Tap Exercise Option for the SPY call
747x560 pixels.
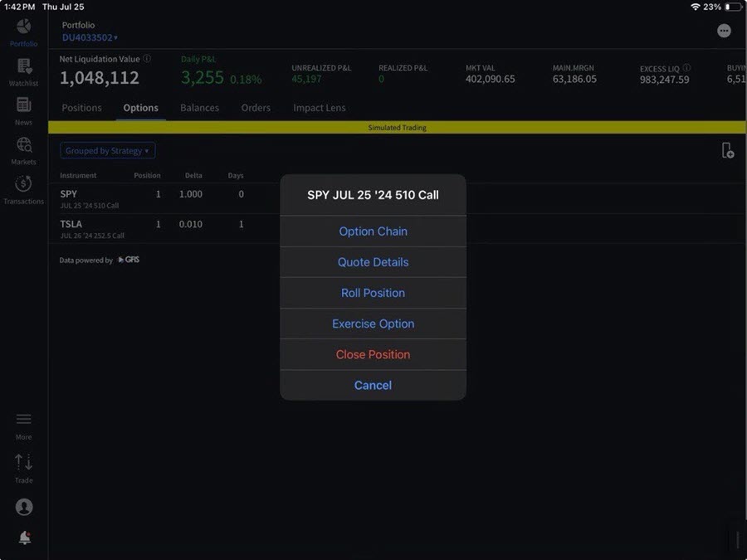tap(373, 324)
